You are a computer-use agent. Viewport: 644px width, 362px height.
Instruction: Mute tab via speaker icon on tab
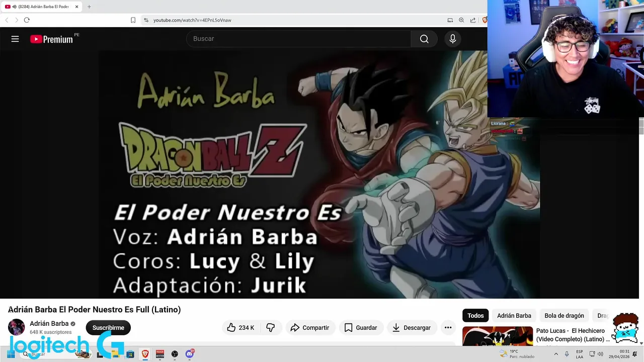pos(14,7)
